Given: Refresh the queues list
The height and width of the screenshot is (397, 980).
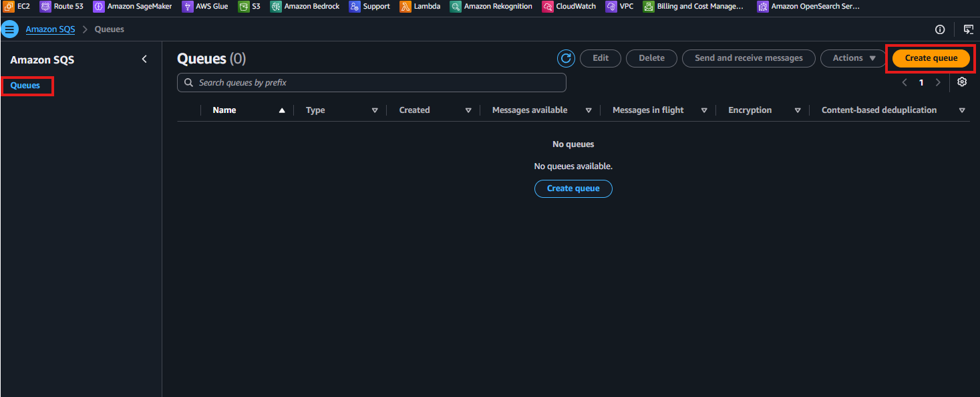Looking at the screenshot, I should point(566,58).
